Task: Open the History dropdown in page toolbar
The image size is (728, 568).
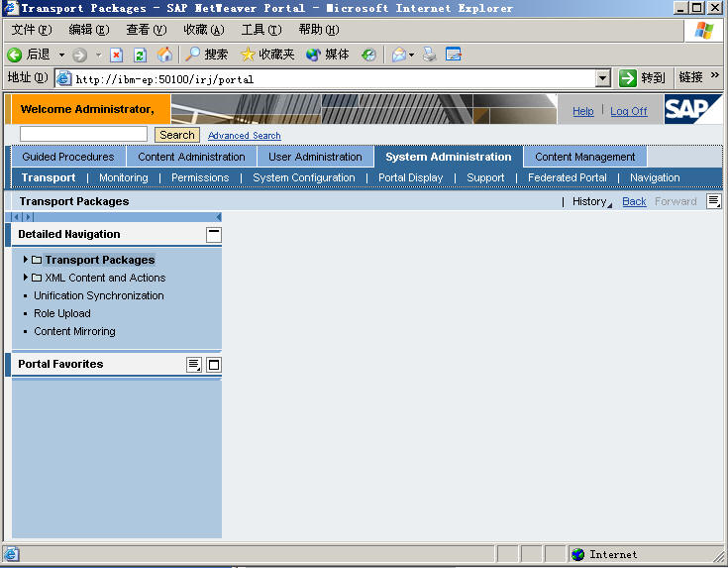Action: point(592,202)
